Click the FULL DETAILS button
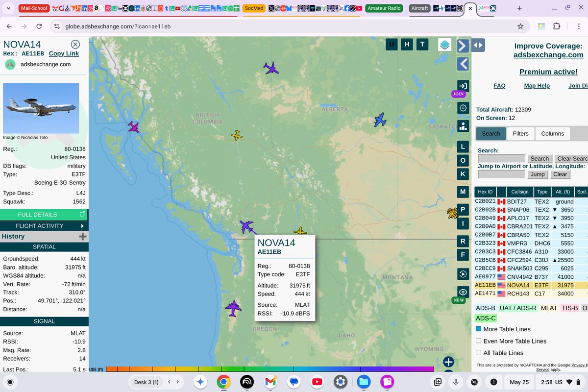This screenshot has width=588, height=392. point(44,214)
